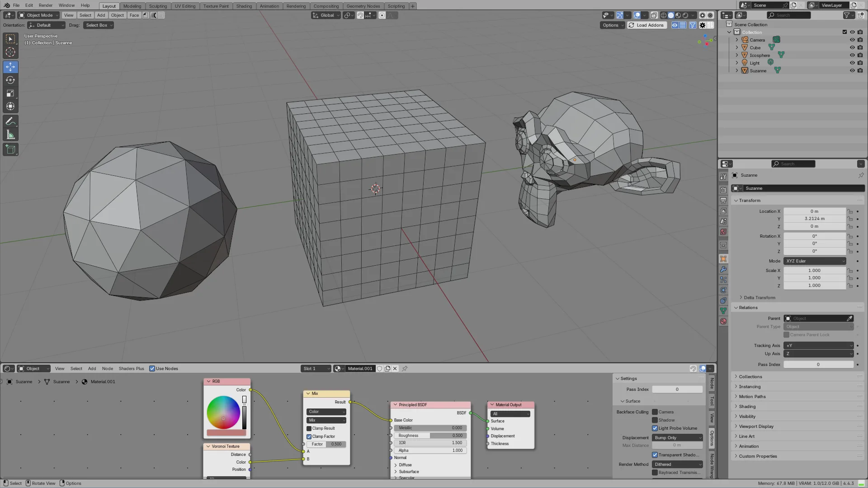
Task: Activate the Cursor tool
Action: click(10, 52)
